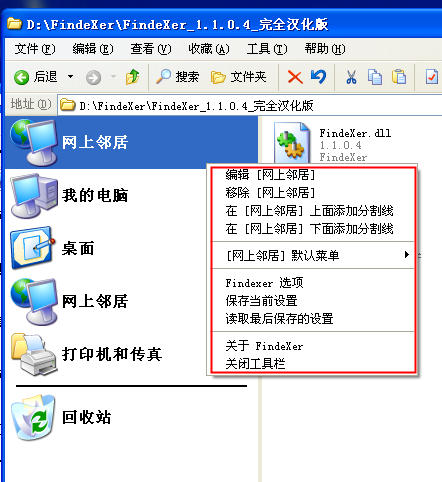Screen dimensions: 442x482
Task: Click the 文件夹 folders button
Action: [x=239, y=77]
